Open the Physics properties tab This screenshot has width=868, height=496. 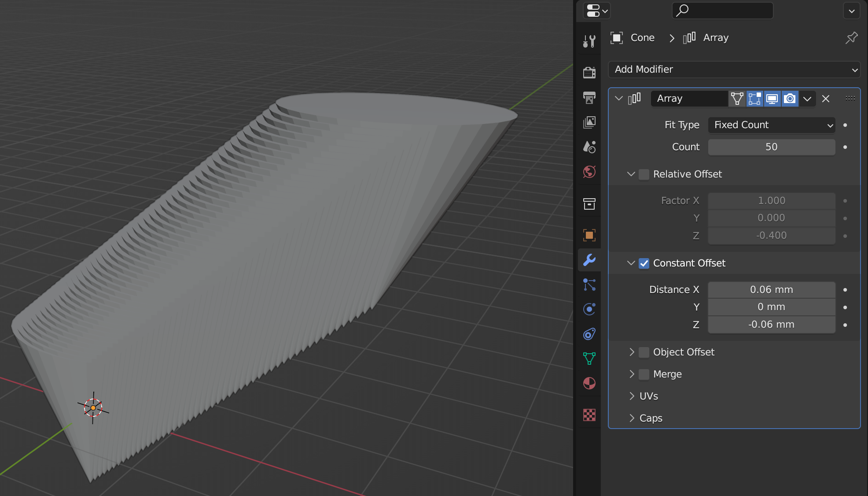coord(589,309)
